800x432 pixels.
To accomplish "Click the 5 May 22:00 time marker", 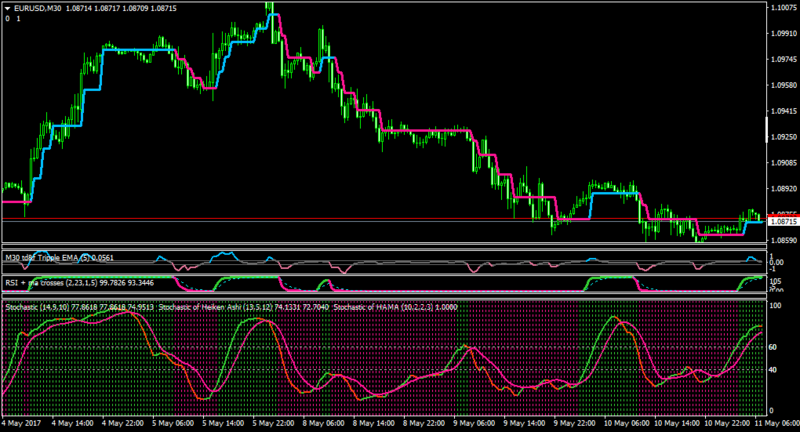I will point(273,423).
